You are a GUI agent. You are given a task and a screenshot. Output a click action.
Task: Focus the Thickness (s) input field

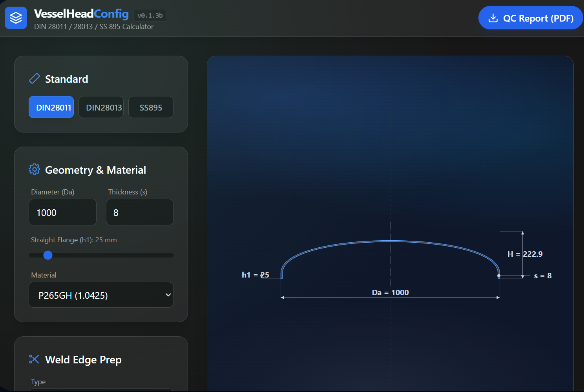coord(140,212)
